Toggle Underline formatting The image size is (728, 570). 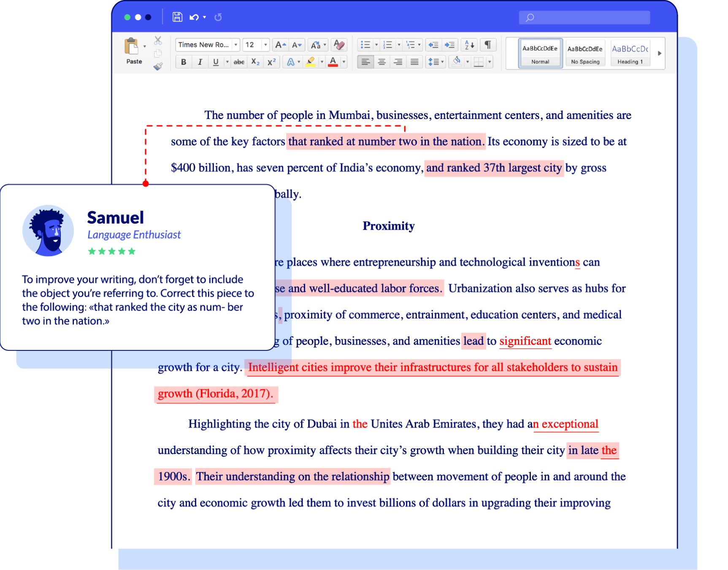(x=216, y=62)
